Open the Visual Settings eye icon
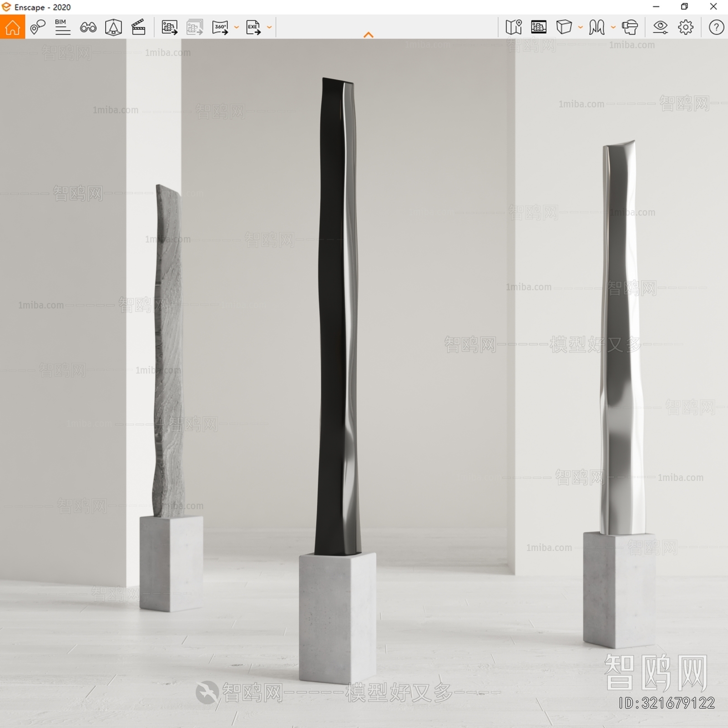Screen dimensions: 728x728 pos(660,27)
